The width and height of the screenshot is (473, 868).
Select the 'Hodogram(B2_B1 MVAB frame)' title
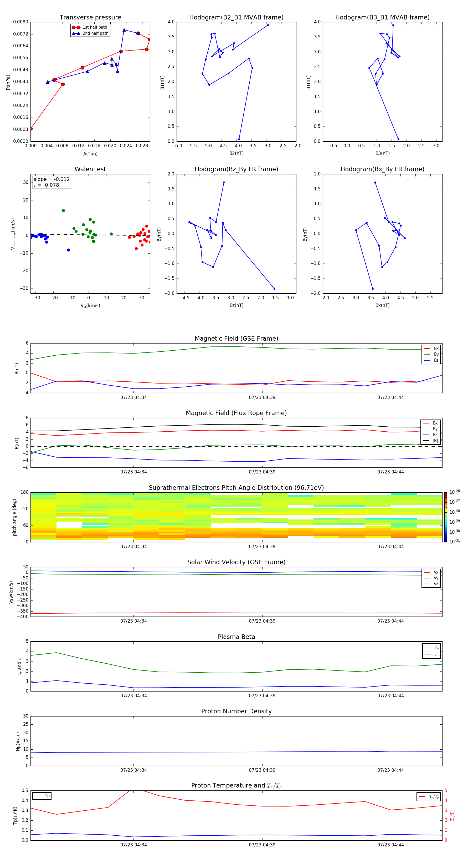(236, 18)
